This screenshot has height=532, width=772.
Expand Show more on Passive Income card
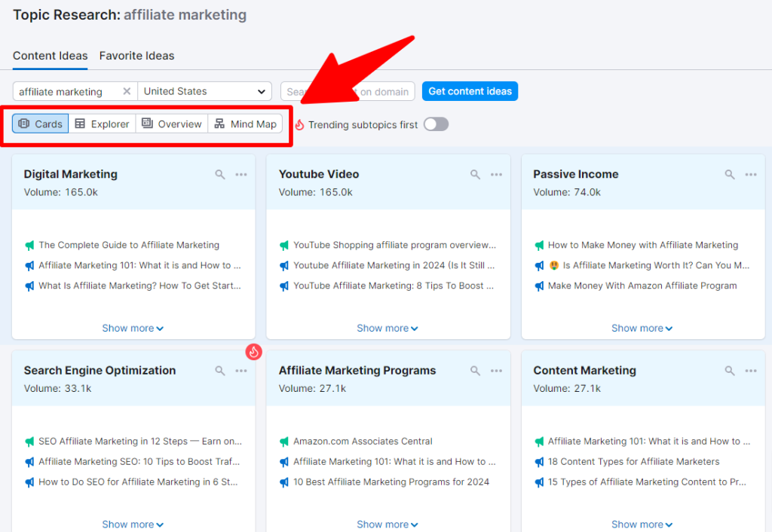[x=642, y=329]
